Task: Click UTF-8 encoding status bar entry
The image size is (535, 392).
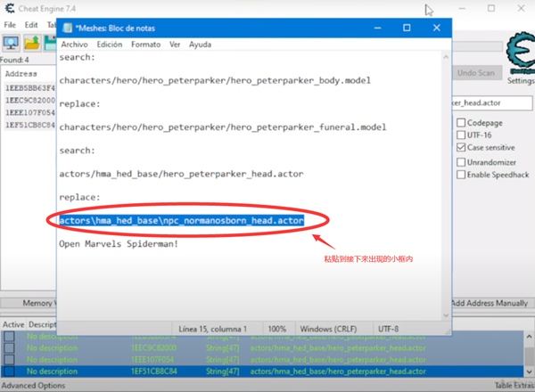Action: (x=388, y=329)
